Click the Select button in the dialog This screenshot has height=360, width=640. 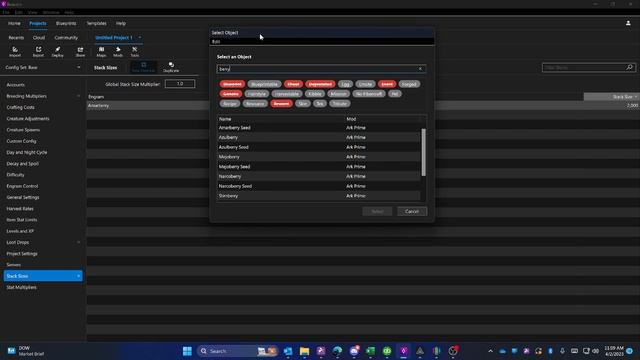377,211
